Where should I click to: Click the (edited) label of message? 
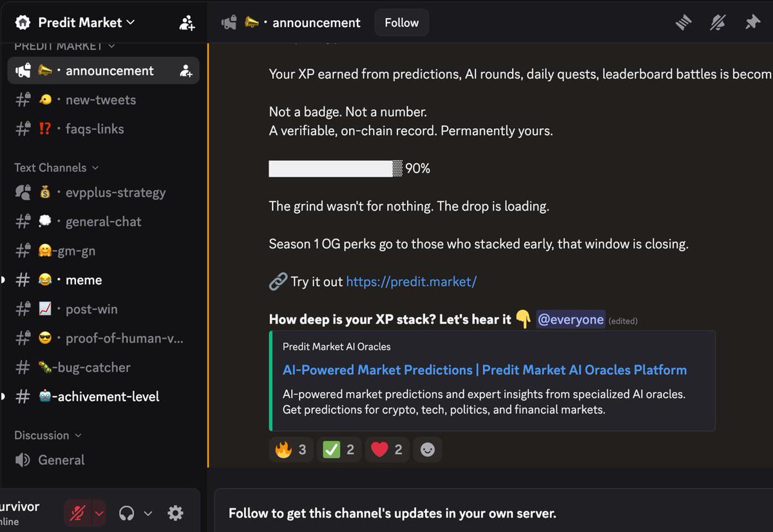[x=623, y=321]
